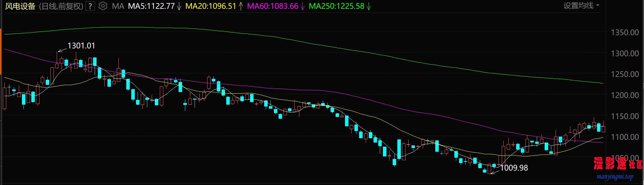This screenshot has height=185, width=644.
Task: Click the MA5 down arrow indicator
Action: click(x=179, y=6)
